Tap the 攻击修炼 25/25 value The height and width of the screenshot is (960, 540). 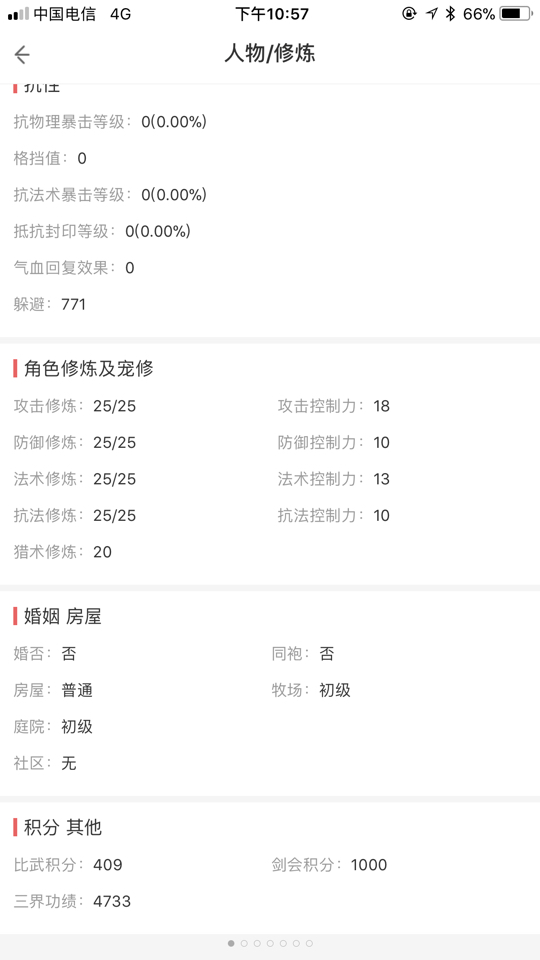(114, 406)
